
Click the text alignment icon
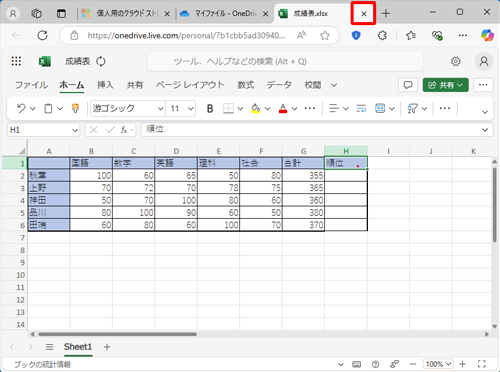click(x=334, y=108)
